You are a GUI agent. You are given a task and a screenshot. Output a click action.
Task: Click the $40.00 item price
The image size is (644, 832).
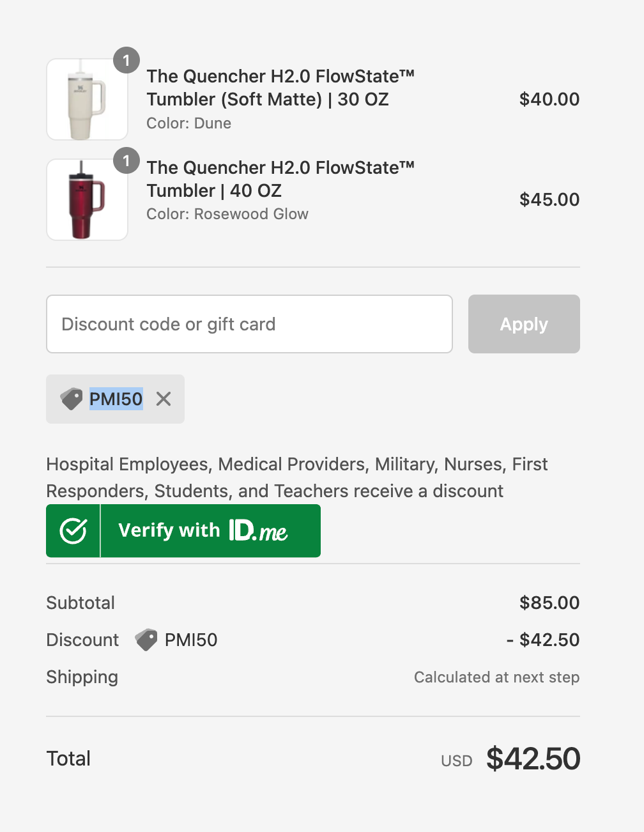[549, 99]
